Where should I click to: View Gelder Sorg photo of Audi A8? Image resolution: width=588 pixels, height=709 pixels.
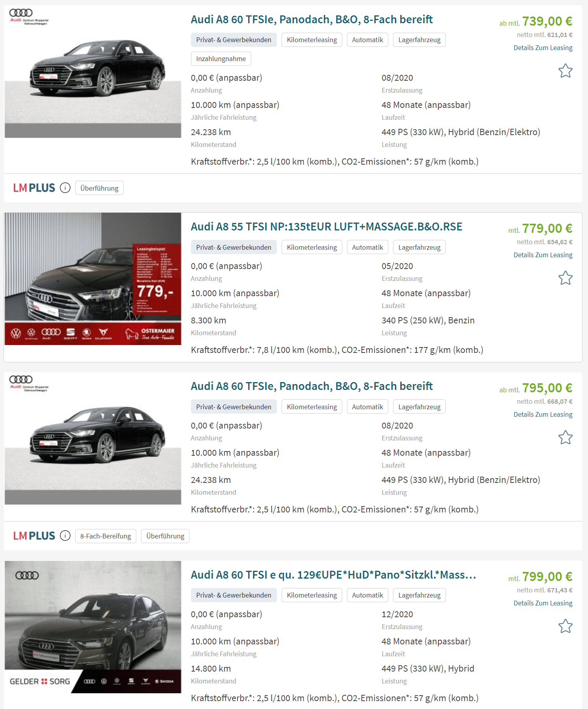click(x=93, y=627)
